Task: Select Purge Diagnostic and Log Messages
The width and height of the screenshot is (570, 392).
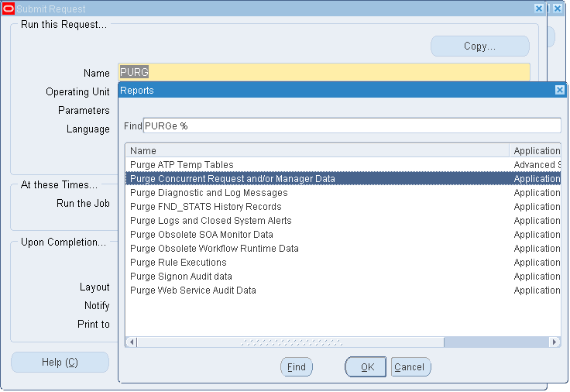Action: pos(343,193)
